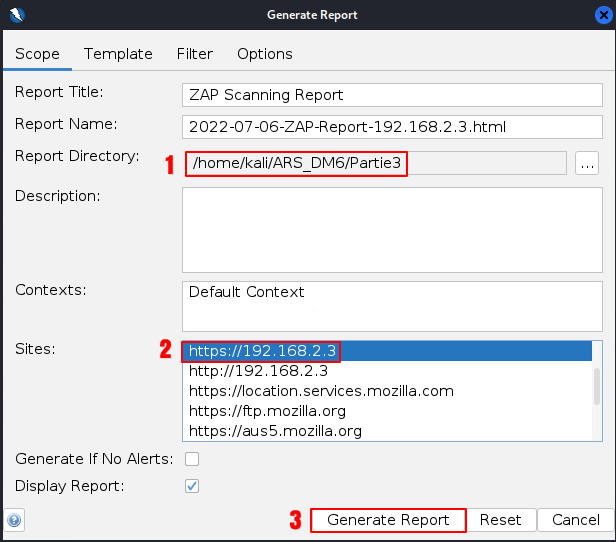The height and width of the screenshot is (542, 616).
Task: Click the Report Name input field
Action: pos(392,127)
